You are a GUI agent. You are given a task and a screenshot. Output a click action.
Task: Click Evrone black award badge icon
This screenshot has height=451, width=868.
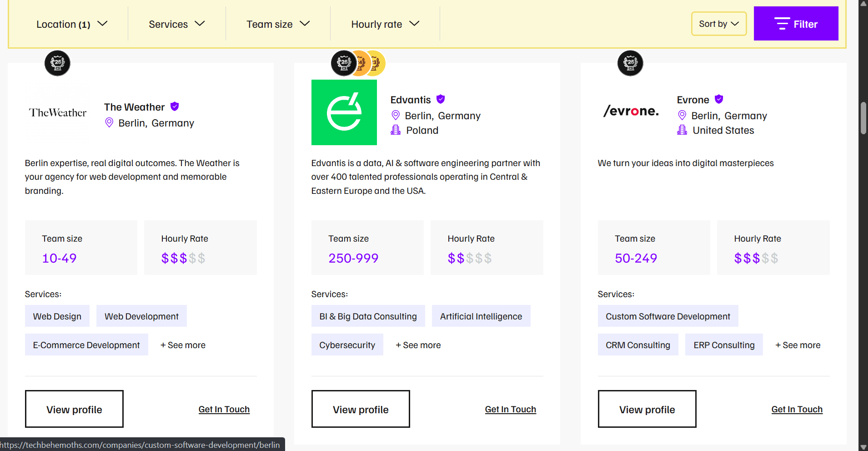[x=630, y=63]
